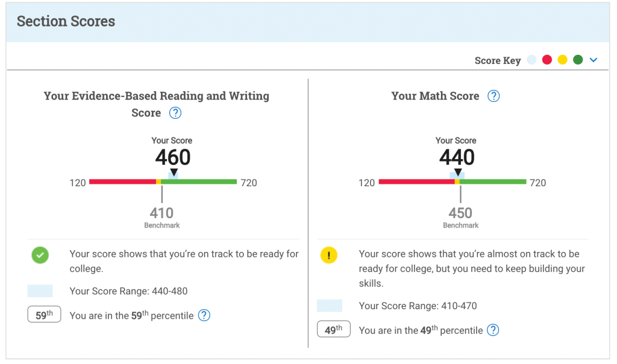
Task: Click the red Score Key dot
Action: tap(547, 60)
